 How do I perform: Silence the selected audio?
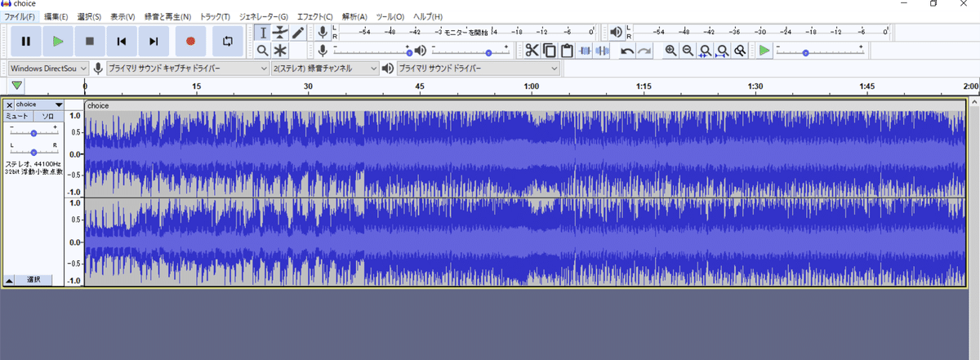pyautogui.click(x=602, y=51)
